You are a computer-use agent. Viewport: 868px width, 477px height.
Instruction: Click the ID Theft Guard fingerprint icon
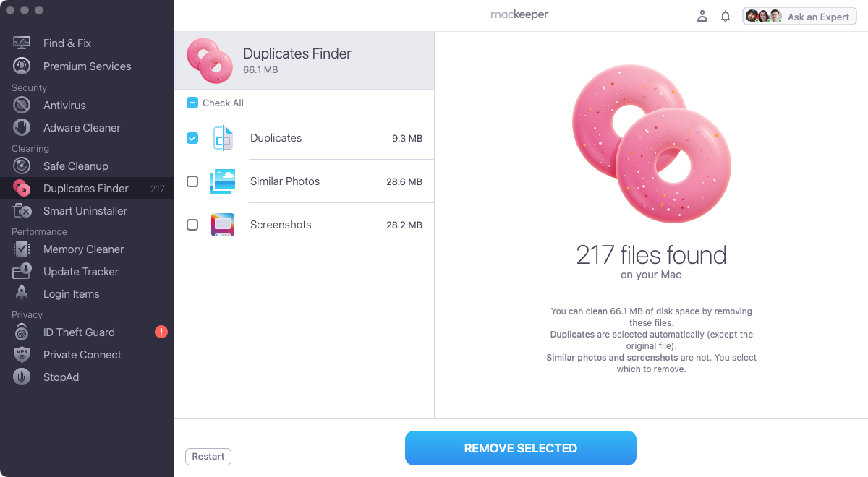pos(22,332)
